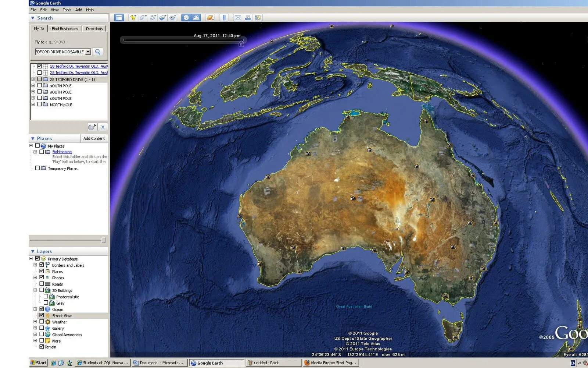Open the Tools menu
The width and height of the screenshot is (588, 368).
click(67, 10)
